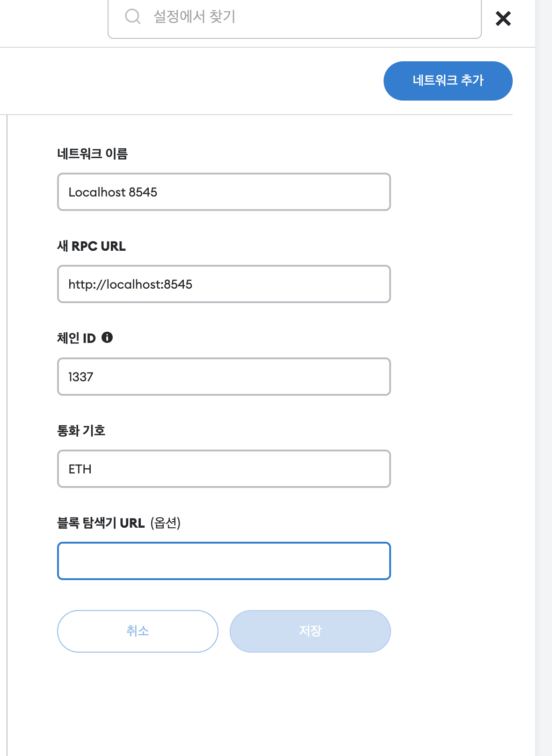Click the 네트워크 추가 button

click(x=448, y=81)
